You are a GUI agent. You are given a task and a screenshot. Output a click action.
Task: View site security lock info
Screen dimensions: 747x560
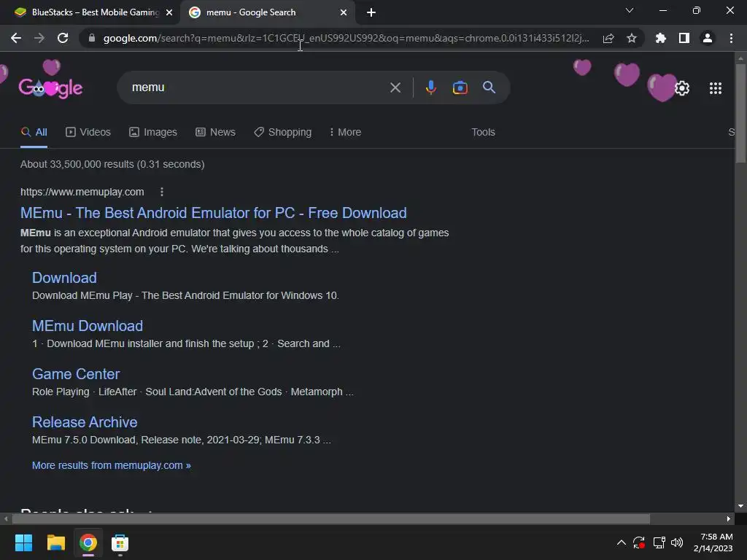(92, 38)
